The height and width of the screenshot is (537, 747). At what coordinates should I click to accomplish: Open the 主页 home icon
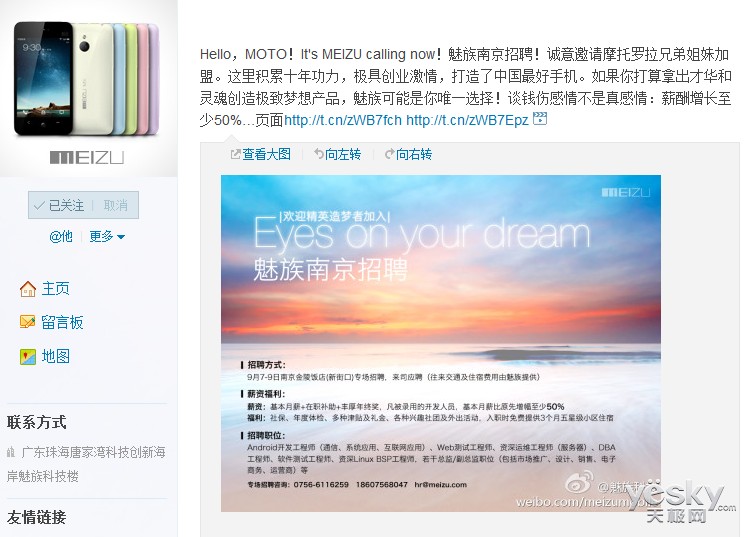click(28, 289)
